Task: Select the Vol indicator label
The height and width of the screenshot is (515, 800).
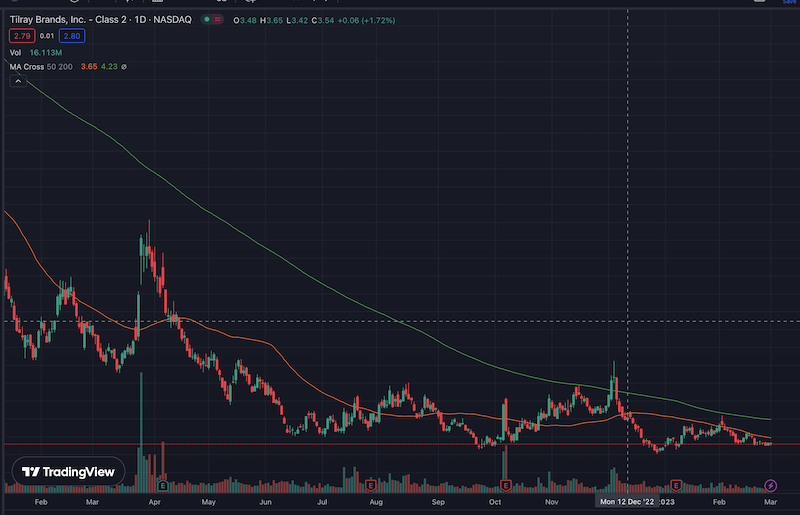Action: tap(15, 53)
